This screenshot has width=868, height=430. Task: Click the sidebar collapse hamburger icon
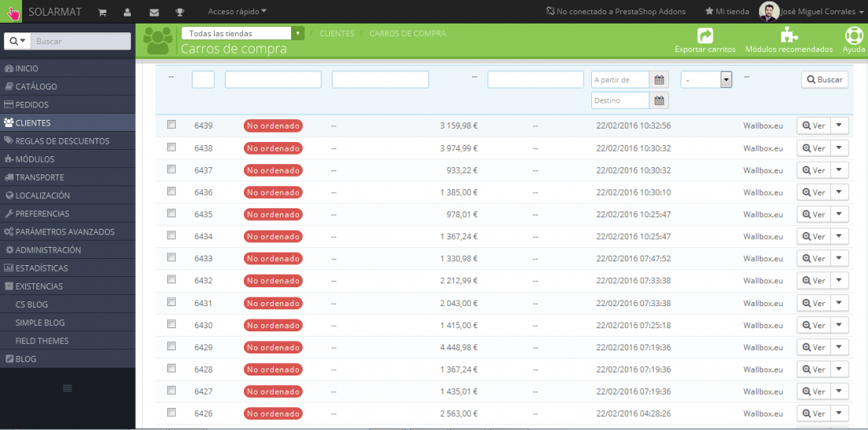click(68, 388)
